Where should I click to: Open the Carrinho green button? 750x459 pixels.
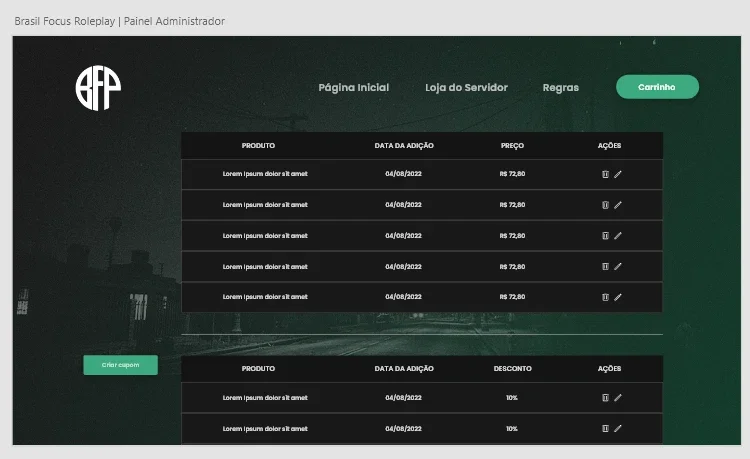(657, 87)
